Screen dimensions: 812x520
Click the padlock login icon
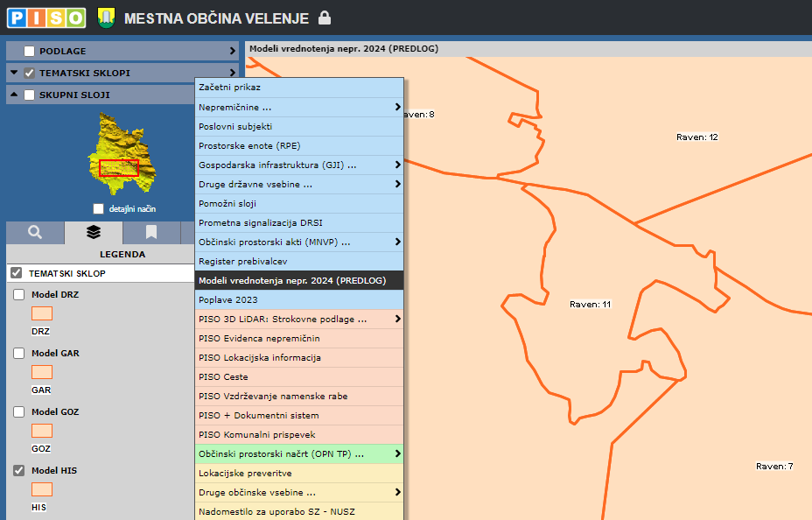[x=325, y=18]
